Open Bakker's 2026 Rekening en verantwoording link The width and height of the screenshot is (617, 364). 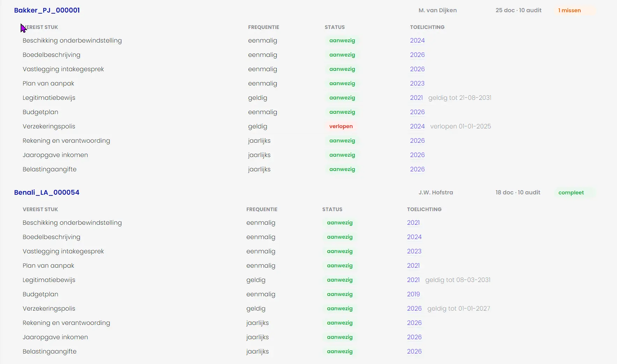click(x=417, y=141)
